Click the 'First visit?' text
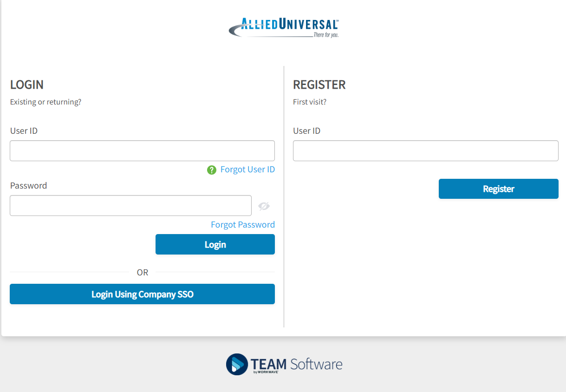This screenshot has height=392, width=566. [x=310, y=102]
